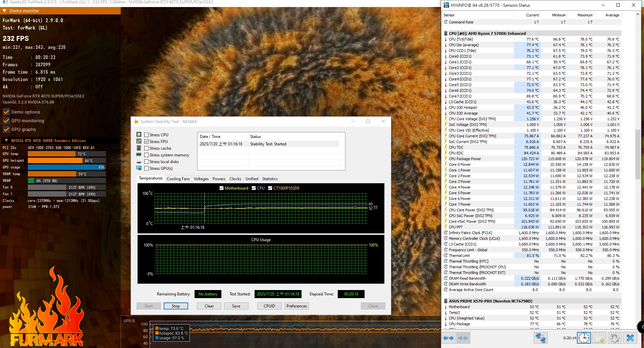Click the HWiNFO app icon in title bar
The image size is (644, 348).
[x=446, y=5]
